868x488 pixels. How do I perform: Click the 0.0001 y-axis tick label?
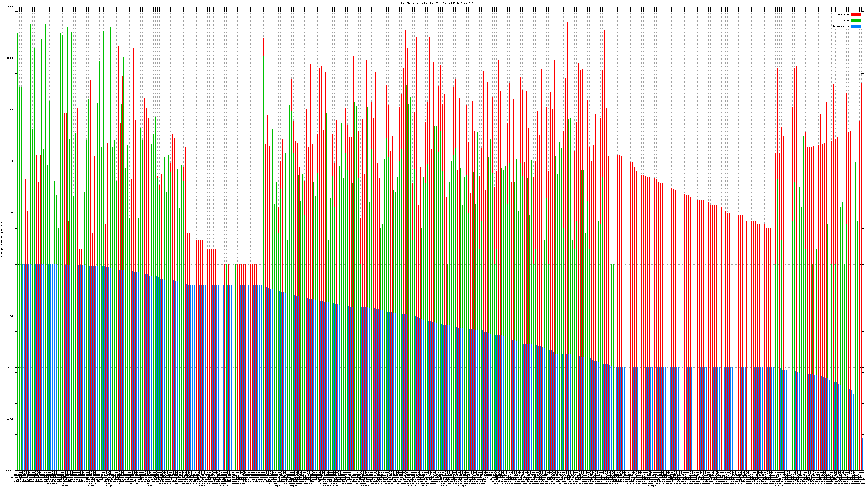point(10,470)
